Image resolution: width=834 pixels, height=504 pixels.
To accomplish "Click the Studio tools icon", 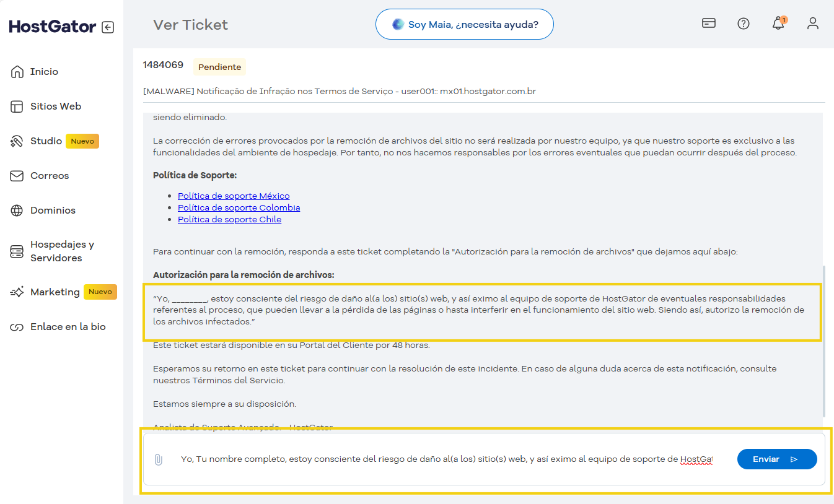I will click(x=17, y=141).
